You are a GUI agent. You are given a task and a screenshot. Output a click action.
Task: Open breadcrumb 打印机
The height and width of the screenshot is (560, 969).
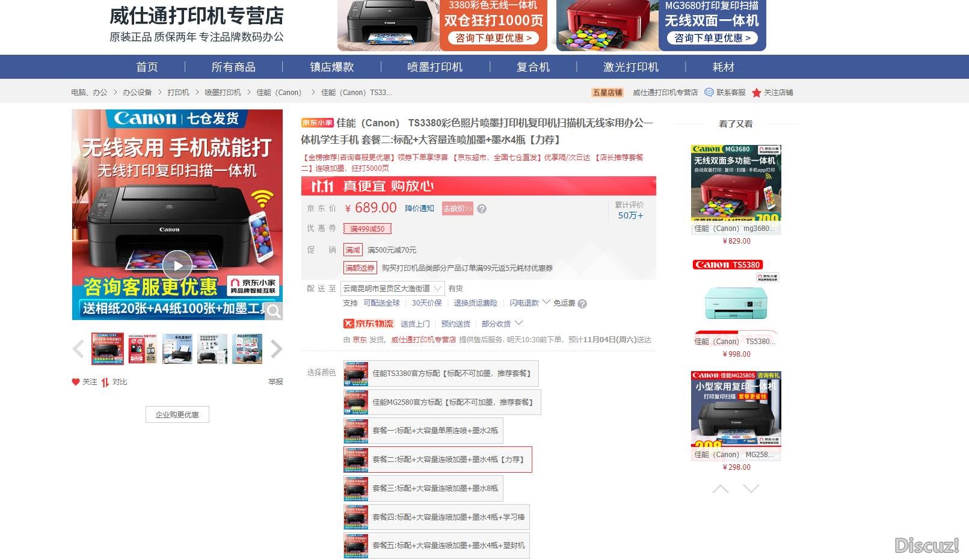coord(178,93)
